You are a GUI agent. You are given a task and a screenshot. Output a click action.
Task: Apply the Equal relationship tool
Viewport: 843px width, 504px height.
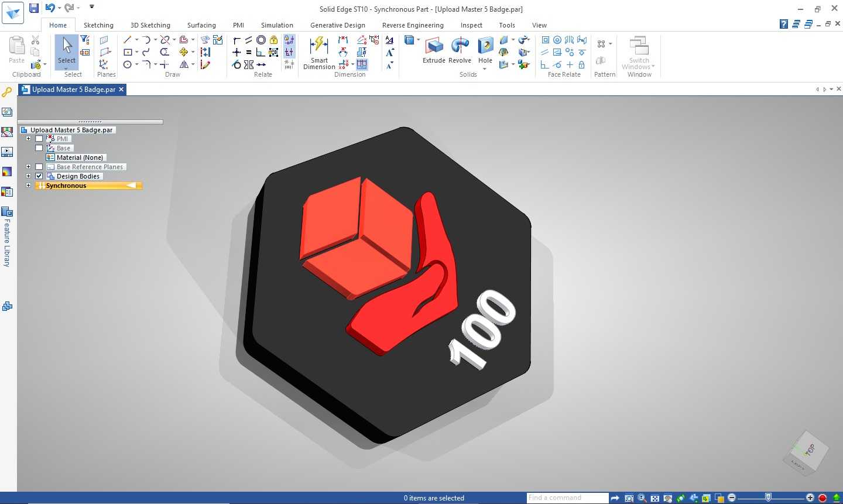[249, 52]
